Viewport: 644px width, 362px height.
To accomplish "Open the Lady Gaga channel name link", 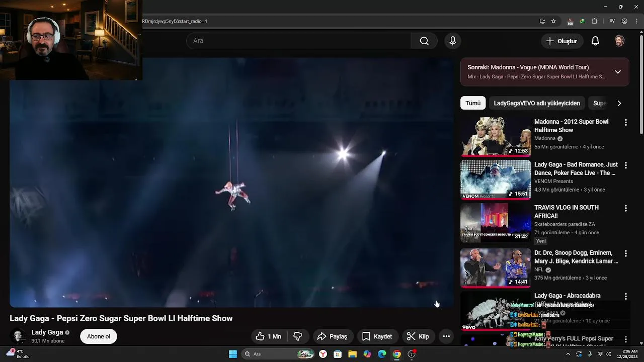I will 47,332.
